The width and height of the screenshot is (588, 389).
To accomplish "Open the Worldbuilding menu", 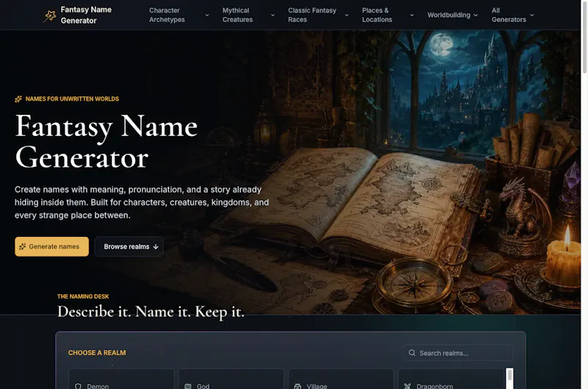I will pyautogui.click(x=453, y=15).
